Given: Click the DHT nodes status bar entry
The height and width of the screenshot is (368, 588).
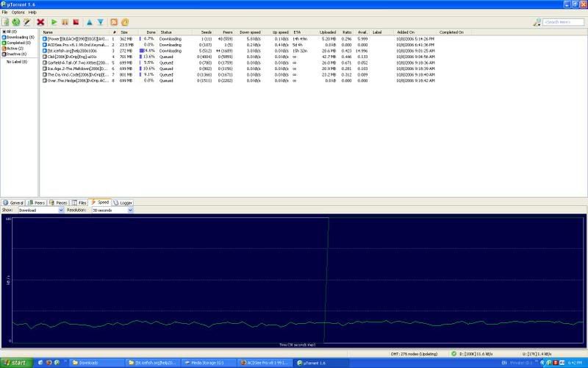Looking at the screenshot, I should pos(414,354).
